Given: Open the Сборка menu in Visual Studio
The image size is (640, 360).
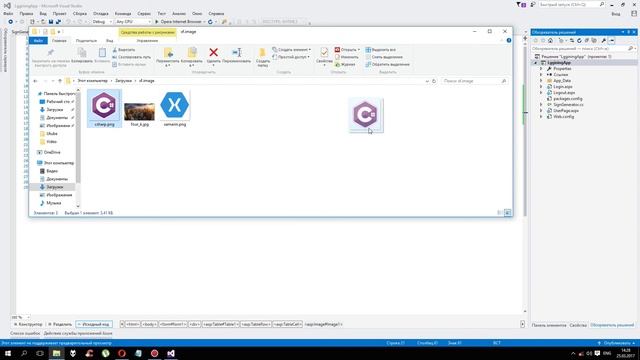Looking at the screenshot, I should tap(80, 13).
